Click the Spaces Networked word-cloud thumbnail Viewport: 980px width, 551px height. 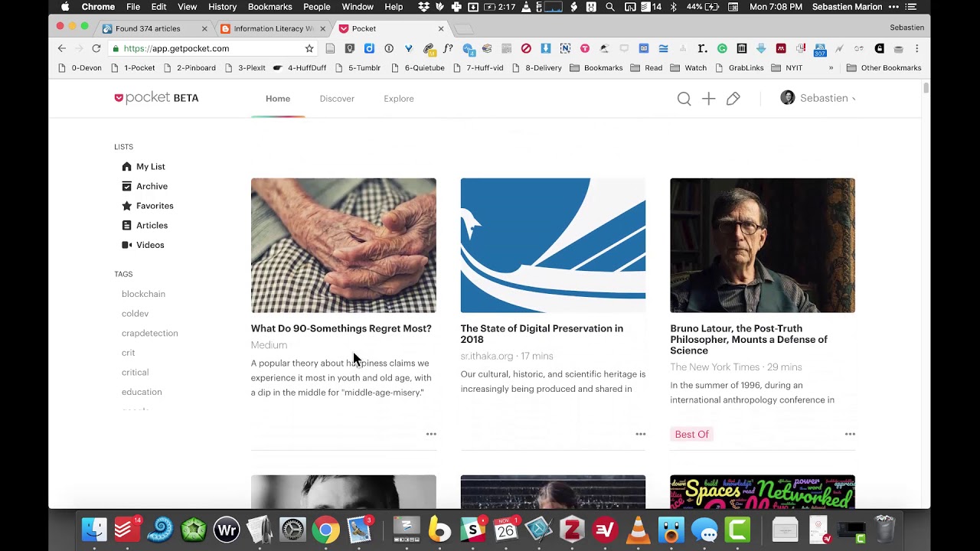(763, 491)
